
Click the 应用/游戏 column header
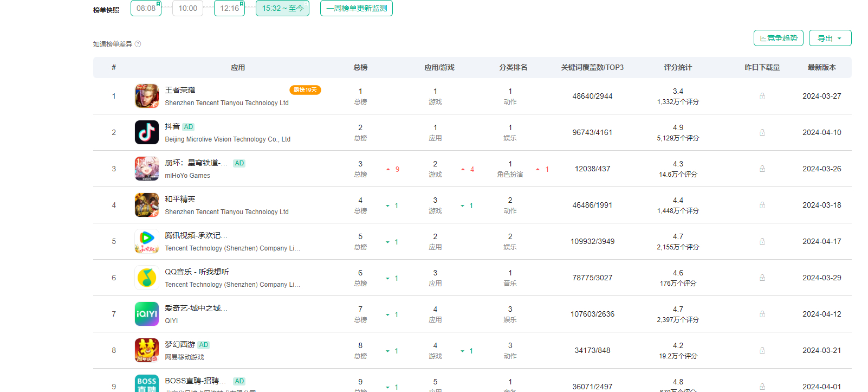(x=439, y=67)
